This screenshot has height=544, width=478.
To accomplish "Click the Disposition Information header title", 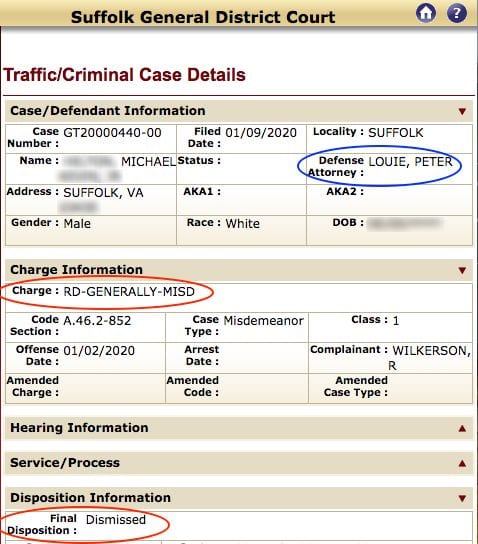I will pyautogui.click(x=91, y=498).
